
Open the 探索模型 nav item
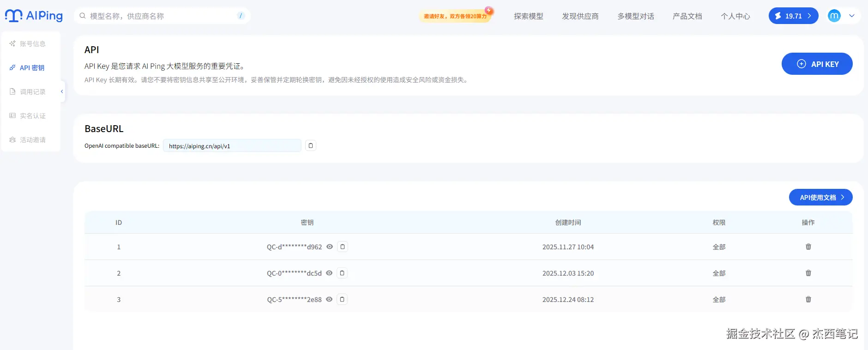(x=529, y=16)
